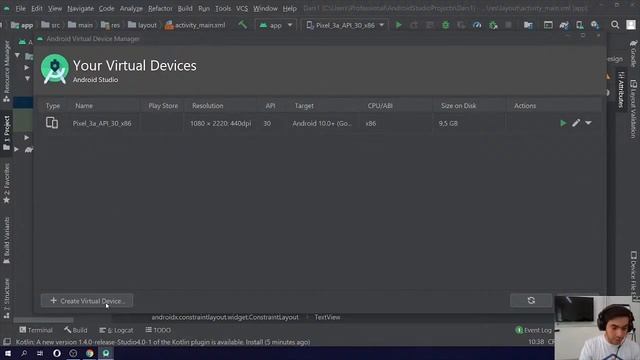Click the Search Everywhere magnifier icon
Screen dimensions: 640x360
point(615,25)
